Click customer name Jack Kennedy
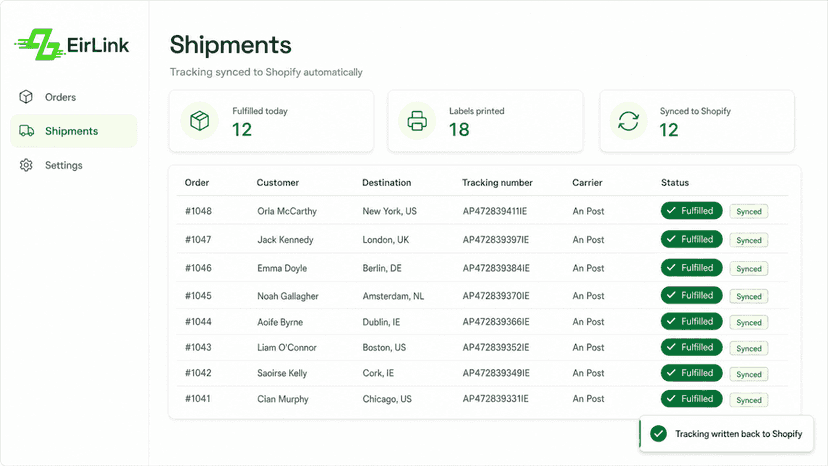Screen dimensions: 828x466 pos(285,240)
